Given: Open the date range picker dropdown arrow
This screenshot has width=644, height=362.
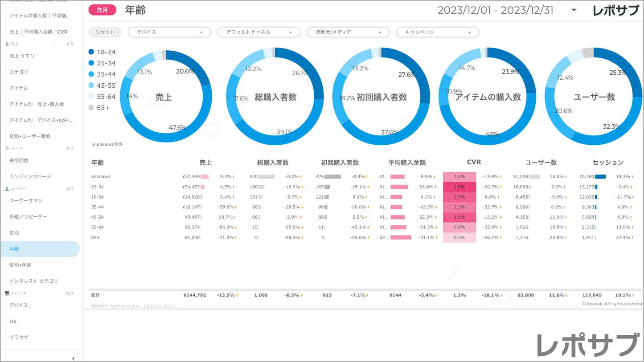Looking at the screenshot, I should (574, 10).
